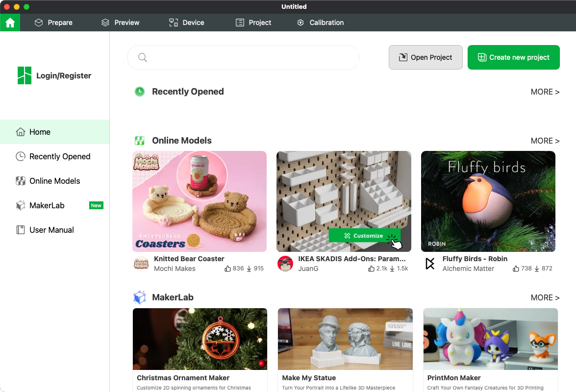
Task: Click the like icon on Knitted Bear Coaster
Action: point(228,269)
